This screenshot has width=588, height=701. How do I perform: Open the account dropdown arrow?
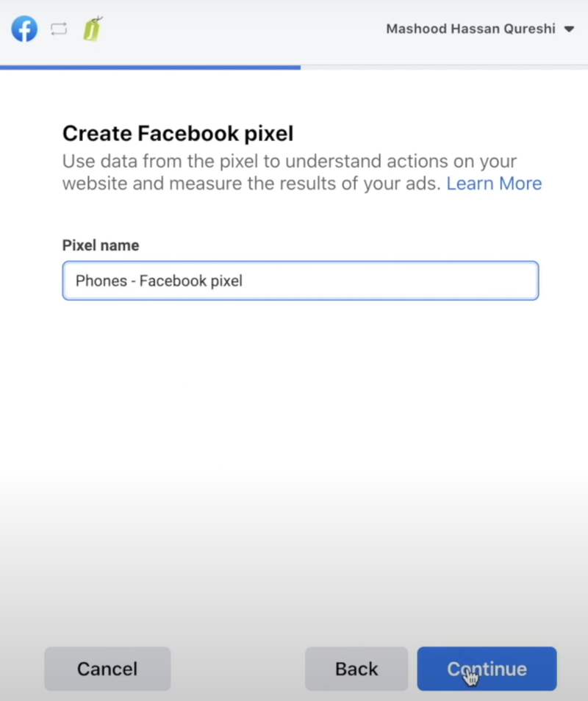568,30
